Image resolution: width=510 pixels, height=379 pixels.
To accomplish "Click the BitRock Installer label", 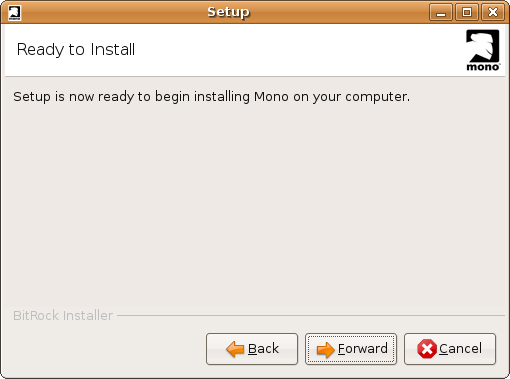I will [x=63, y=315].
